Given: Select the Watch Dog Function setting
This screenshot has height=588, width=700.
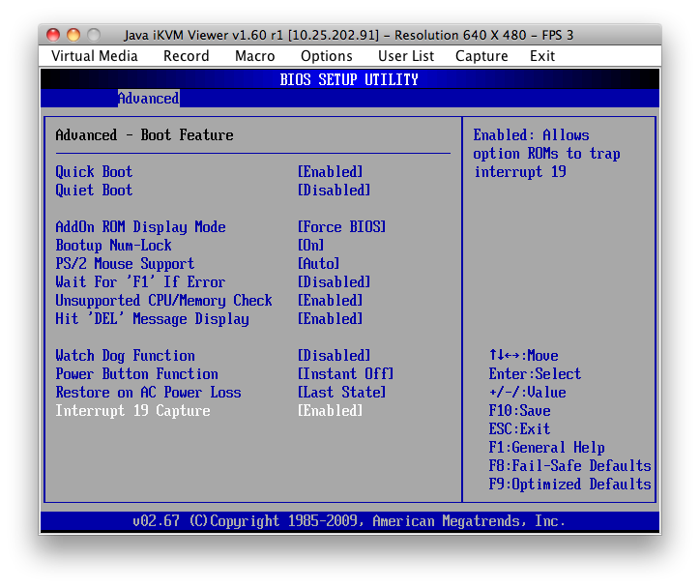Looking at the screenshot, I should click(125, 356).
